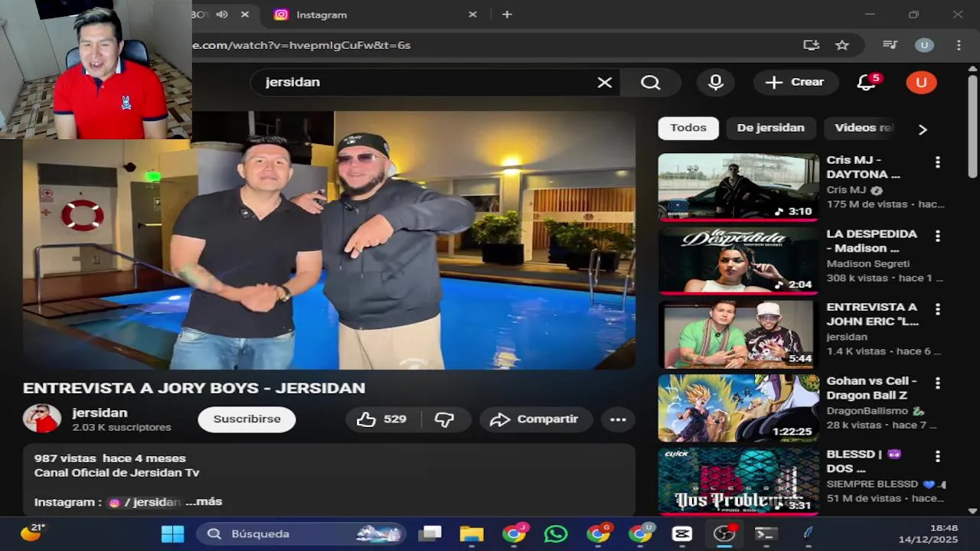This screenshot has width=980, height=551.
Task: Click the Gohan vs Cell - Dragon Ball Z title
Action: pos(871,387)
